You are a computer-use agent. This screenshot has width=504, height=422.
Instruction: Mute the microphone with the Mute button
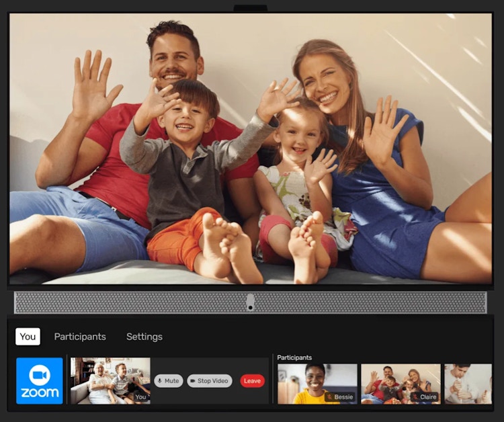pyautogui.click(x=169, y=381)
